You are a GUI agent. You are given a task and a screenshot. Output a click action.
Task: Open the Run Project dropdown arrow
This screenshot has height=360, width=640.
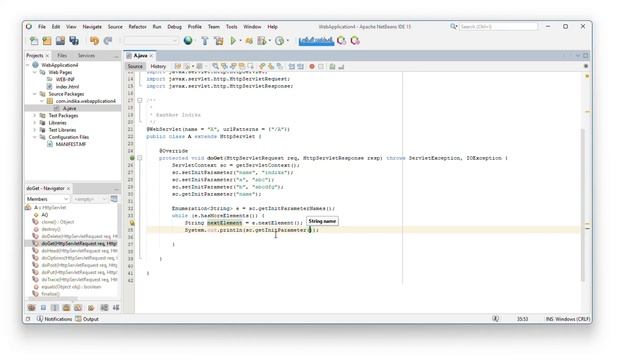click(x=240, y=40)
